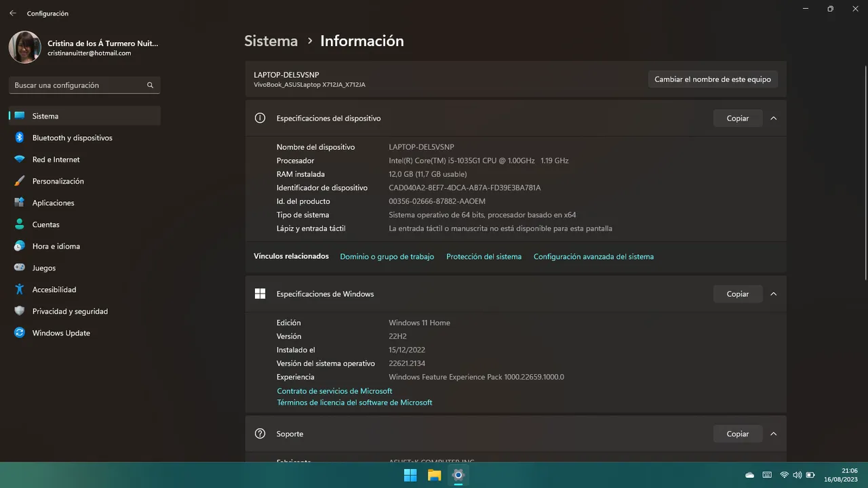
Task: Copy Especificaciones de Windows
Action: pyautogui.click(x=738, y=293)
